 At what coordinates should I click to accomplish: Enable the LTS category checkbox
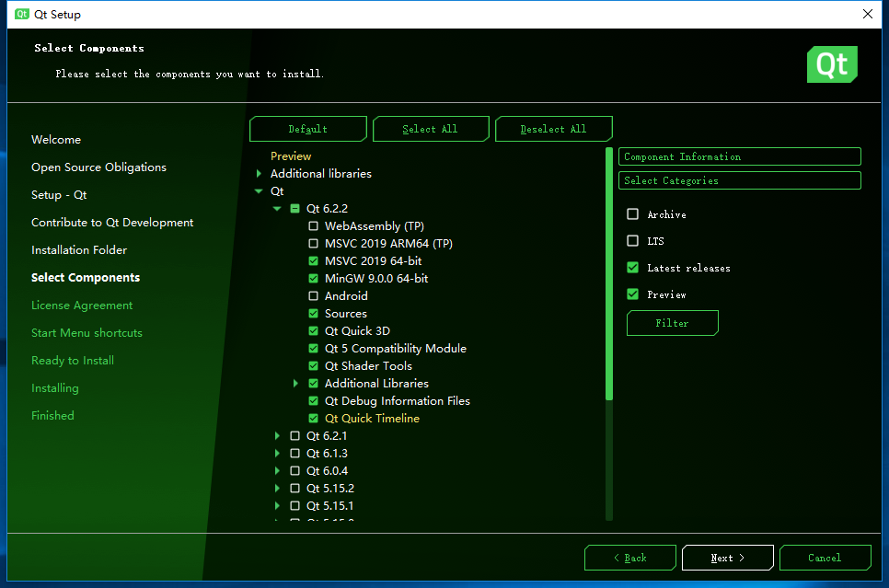633,240
